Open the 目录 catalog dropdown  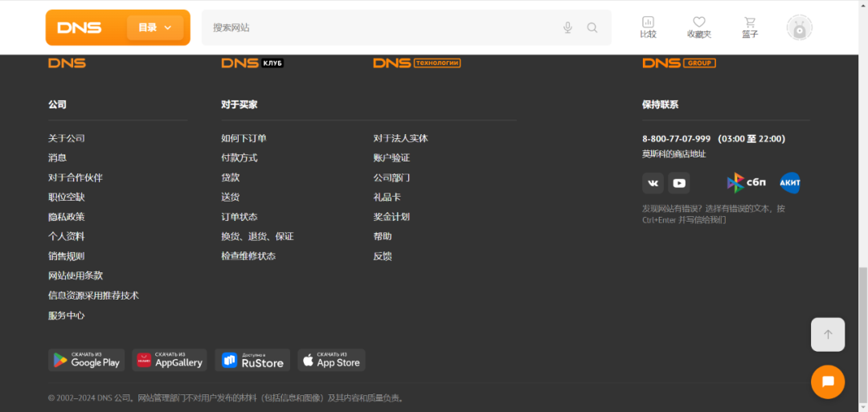(x=155, y=27)
